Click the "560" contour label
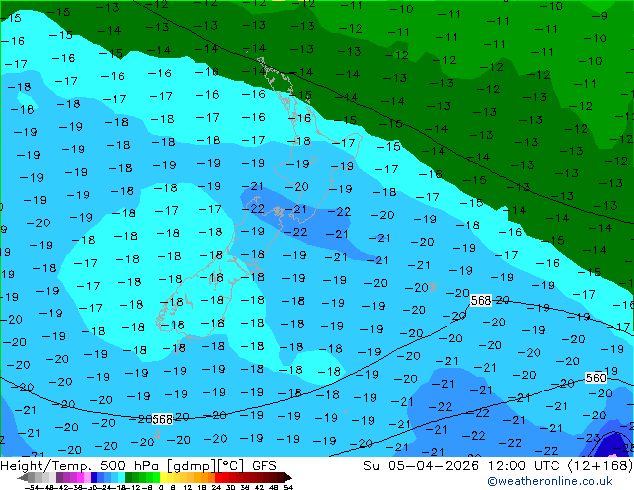The height and width of the screenshot is (490, 634). click(x=596, y=378)
